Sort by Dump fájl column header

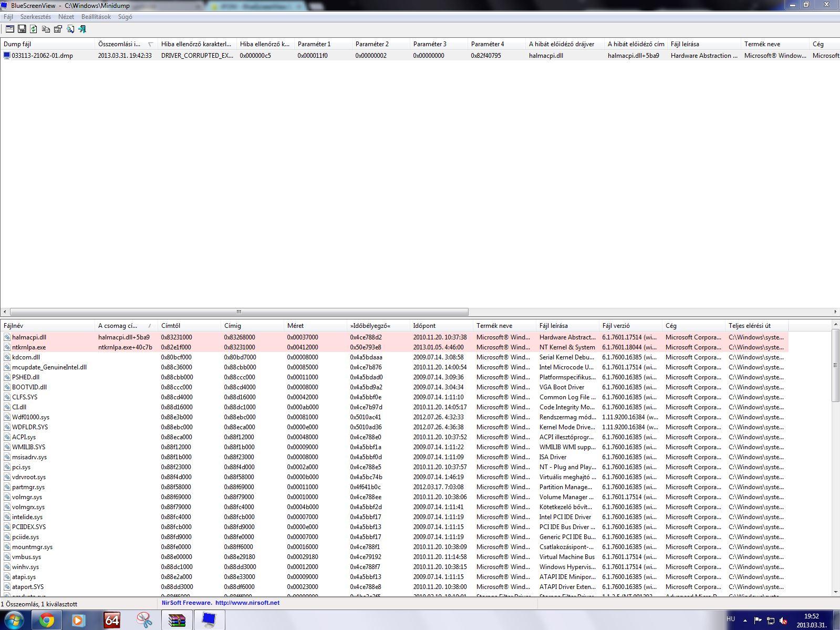click(47, 44)
